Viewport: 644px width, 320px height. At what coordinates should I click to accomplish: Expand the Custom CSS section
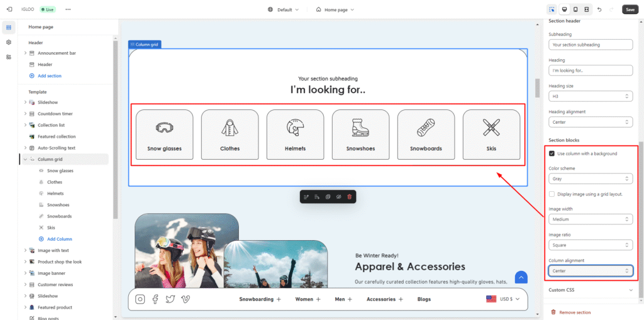pyautogui.click(x=590, y=290)
